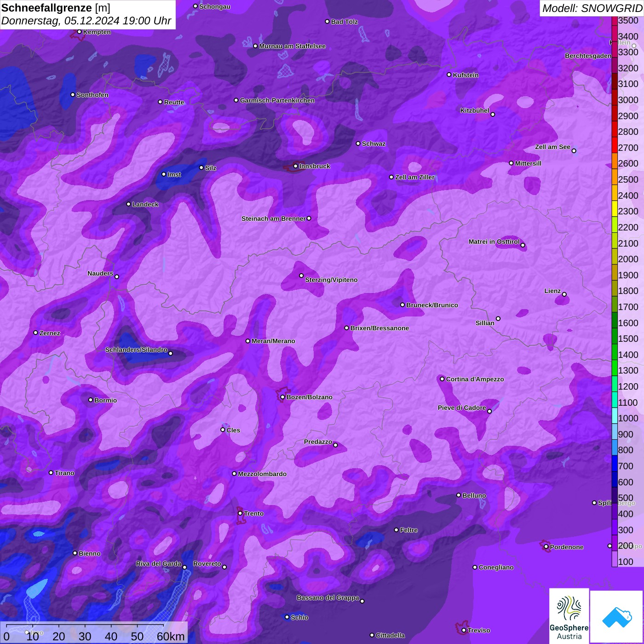Click the 'Zell am See' label
Image resolution: width=644 pixels, height=644 pixels.
point(552,147)
